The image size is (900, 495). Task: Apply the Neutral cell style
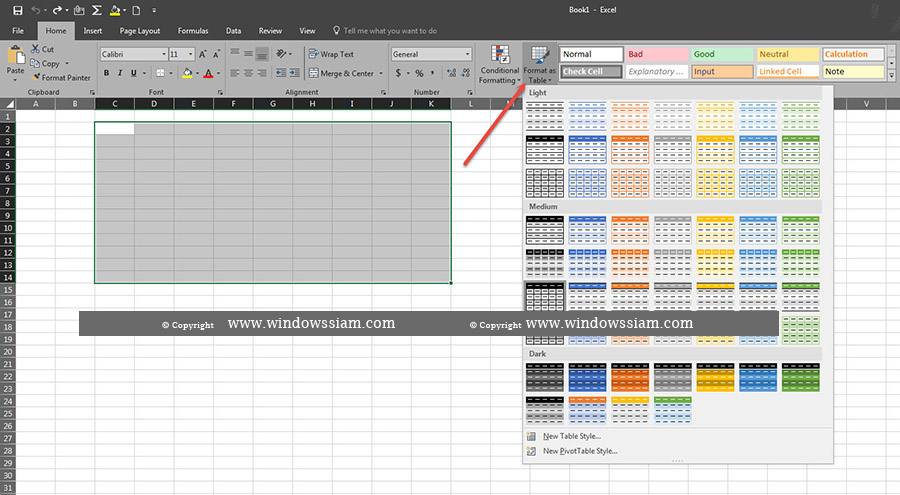click(x=788, y=54)
